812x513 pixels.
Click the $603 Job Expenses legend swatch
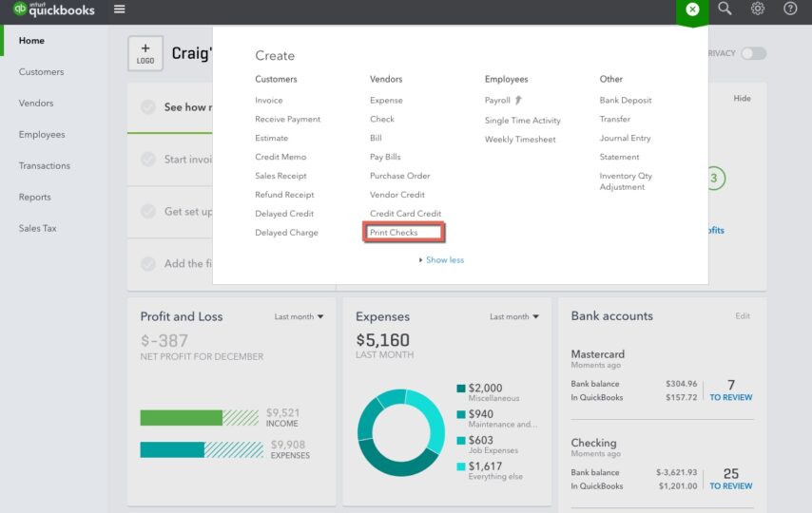click(461, 441)
